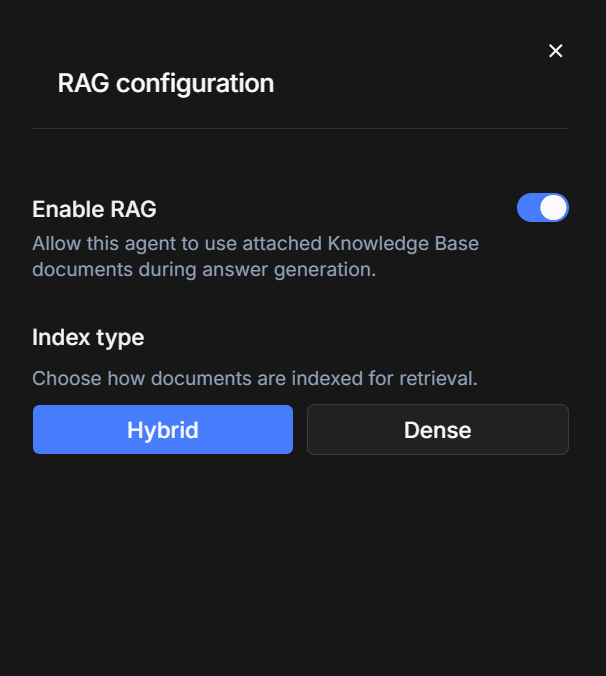The image size is (606, 676).
Task: Click the RAG configuration heading
Action: tap(166, 83)
